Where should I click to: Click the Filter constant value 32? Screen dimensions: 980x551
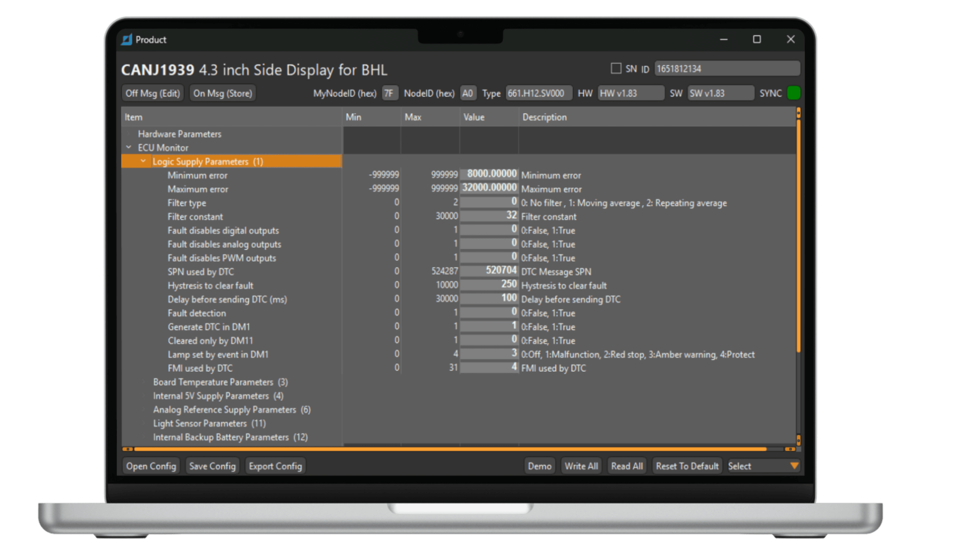(489, 215)
